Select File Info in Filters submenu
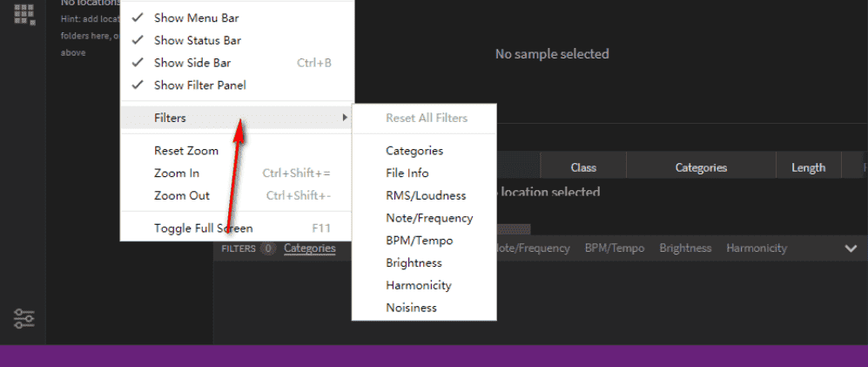The image size is (868, 367). click(424, 173)
